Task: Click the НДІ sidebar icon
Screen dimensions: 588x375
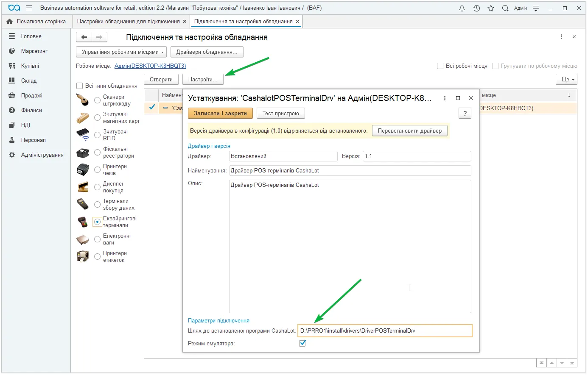Action: pyautogui.click(x=12, y=125)
